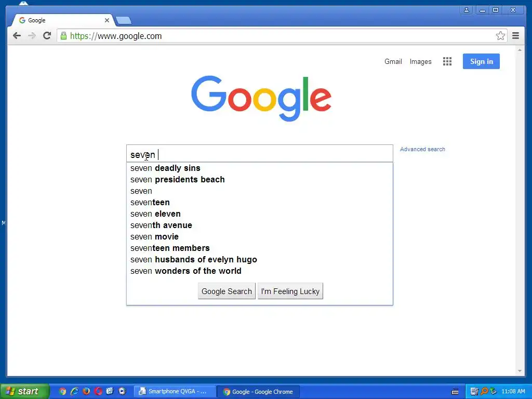
Task: Click the blue Sign in button
Action: click(481, 61)
